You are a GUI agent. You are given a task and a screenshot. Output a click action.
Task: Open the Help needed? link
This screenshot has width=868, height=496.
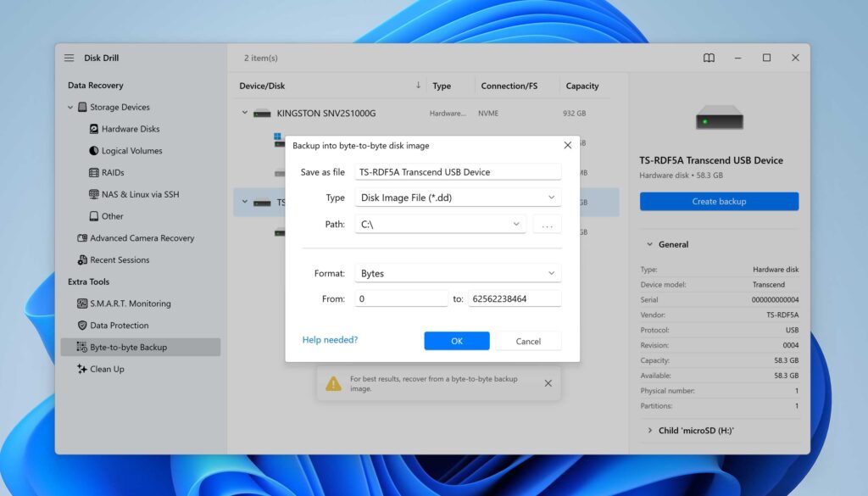[330, 340]
